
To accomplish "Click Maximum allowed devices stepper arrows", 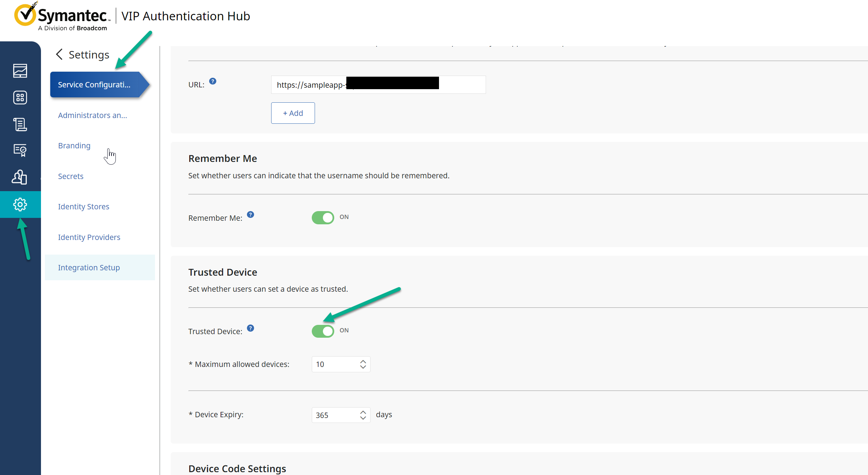I will 363,364.
